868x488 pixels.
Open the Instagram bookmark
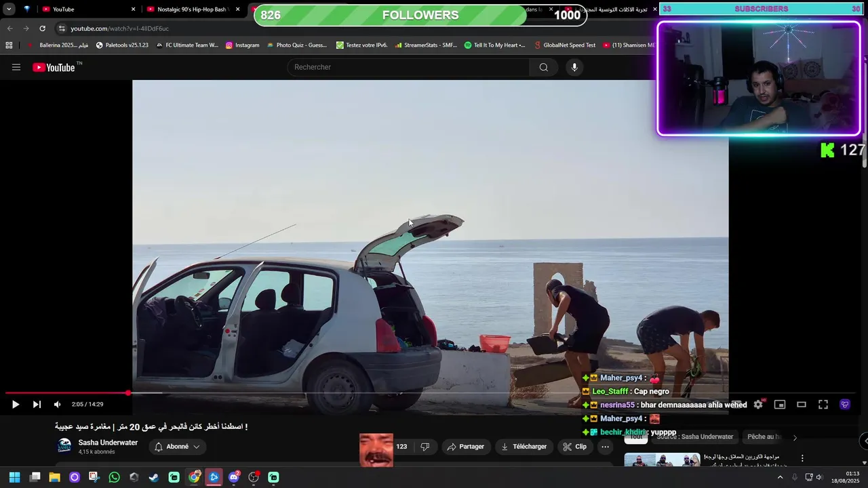click(x=242, y=45)
